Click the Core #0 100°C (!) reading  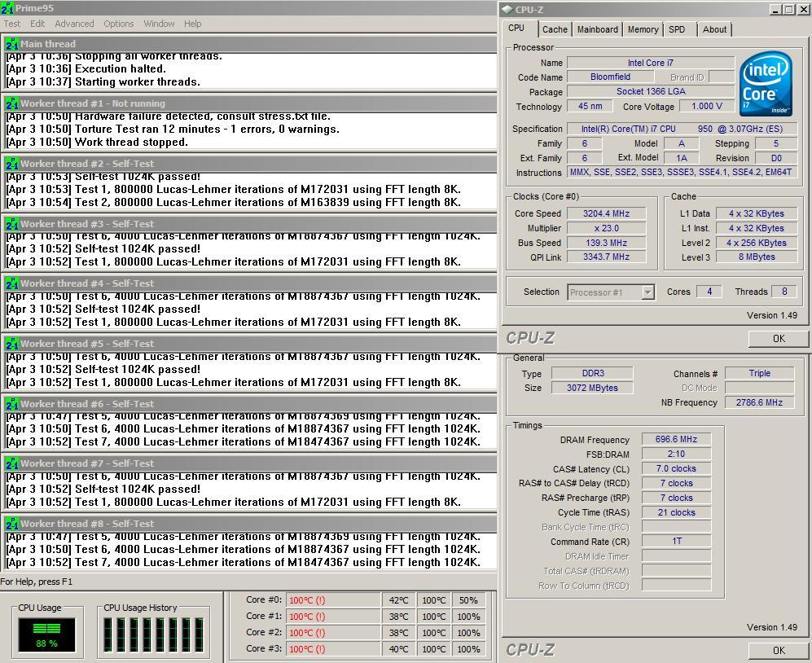333,600
